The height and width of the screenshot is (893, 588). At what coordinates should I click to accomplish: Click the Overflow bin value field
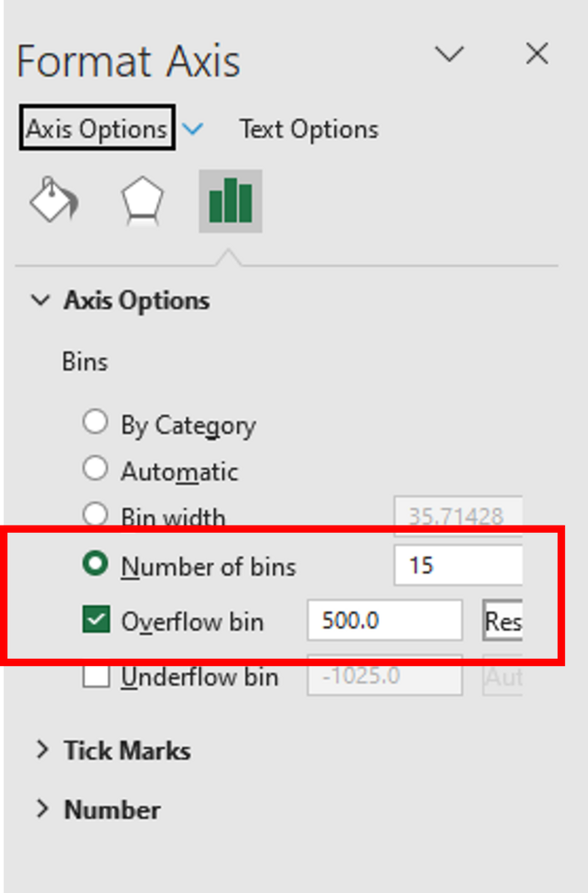point(384,621)
